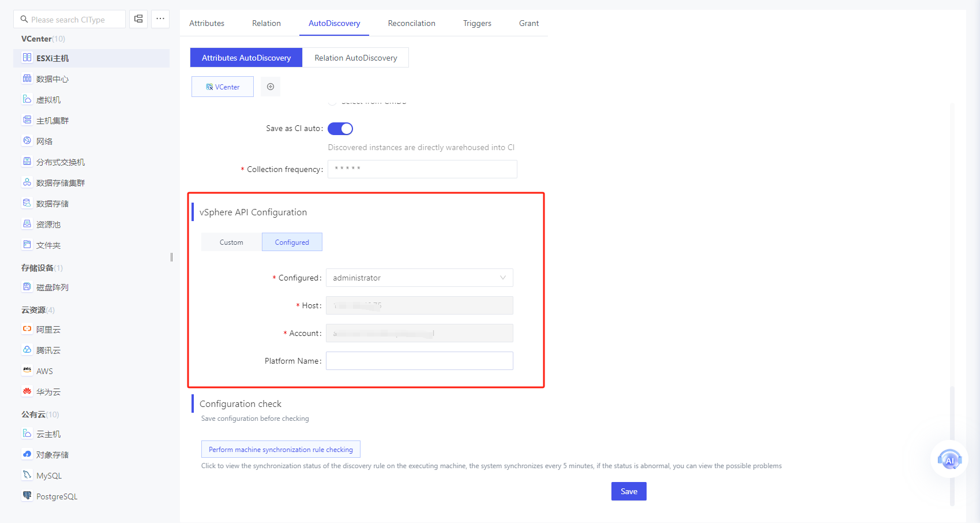Select MySQL in the CIType list
The width and height of the screenshot is (980, 523).
pyautogui.click(x=91, y=475)
